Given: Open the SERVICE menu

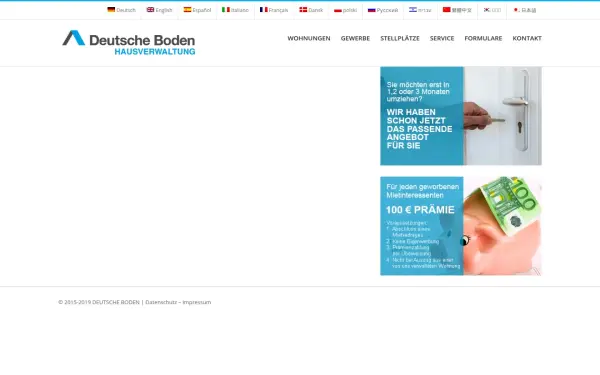Looking at the screenshot, I should point(442,38).
